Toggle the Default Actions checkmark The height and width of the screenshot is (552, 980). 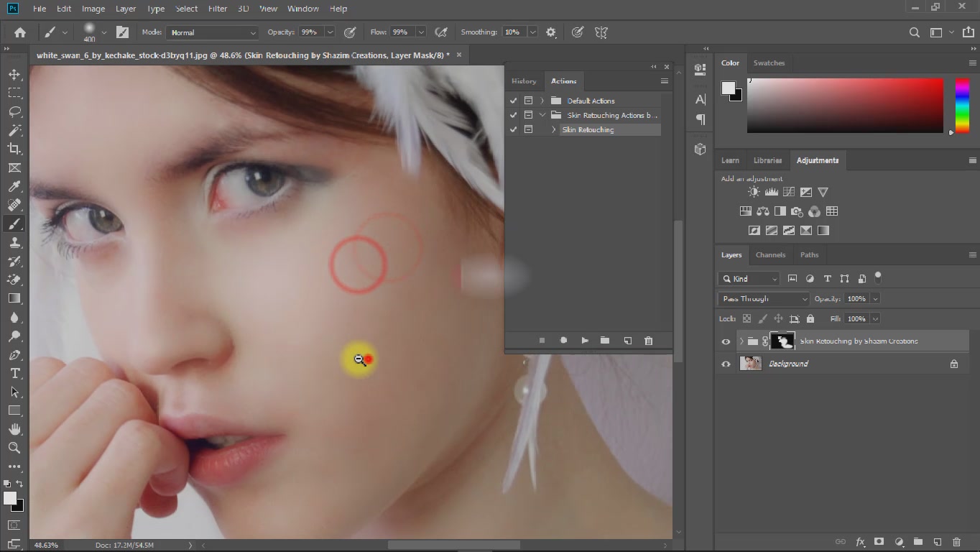pyautogui.click(x=513, y=101)
